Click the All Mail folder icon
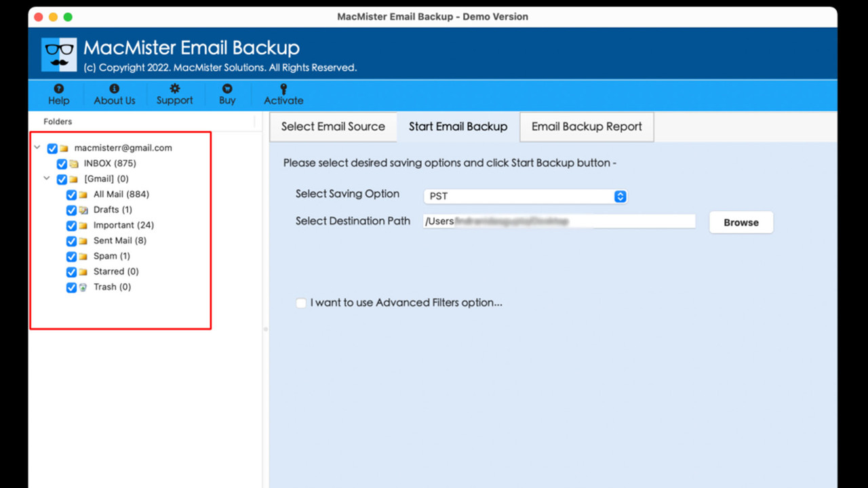Screen dimensions: 868x488 pyautogui.click(x=83, y=195)
